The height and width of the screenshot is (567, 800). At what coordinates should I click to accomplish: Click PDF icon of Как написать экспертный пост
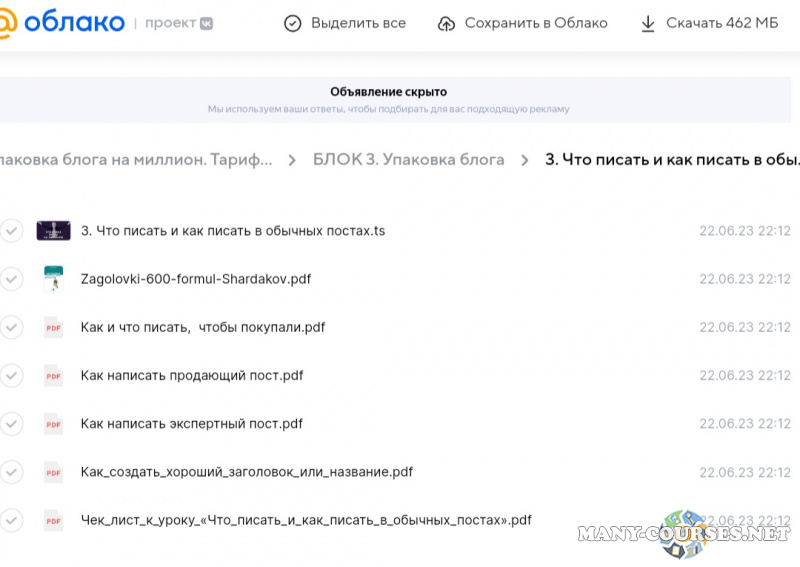[53, 423]
